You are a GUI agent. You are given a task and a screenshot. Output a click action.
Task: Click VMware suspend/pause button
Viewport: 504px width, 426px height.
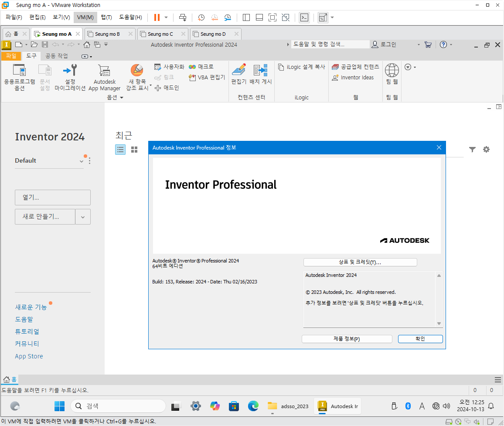tap(157, 17)
